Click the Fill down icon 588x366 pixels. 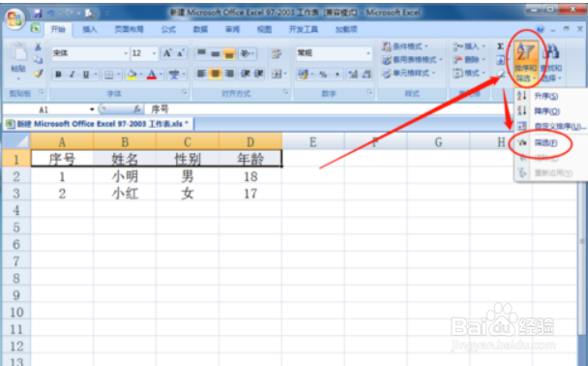tap(501, 60)
